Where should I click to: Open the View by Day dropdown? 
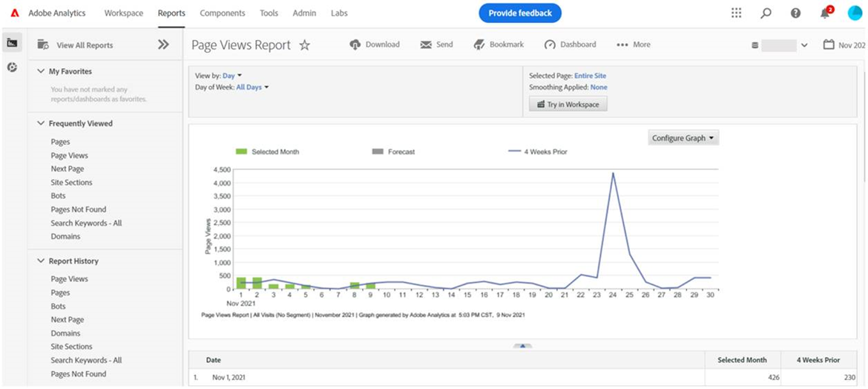[232, 76]
